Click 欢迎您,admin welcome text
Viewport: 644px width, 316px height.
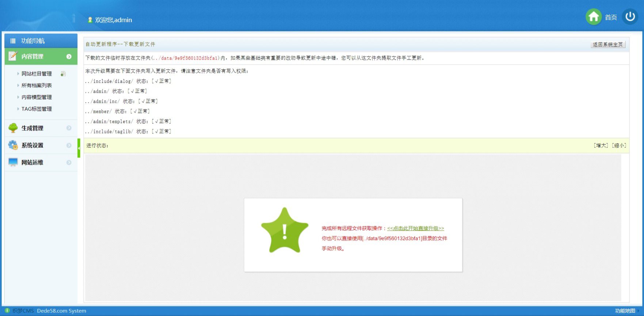[x=114, y=20]
